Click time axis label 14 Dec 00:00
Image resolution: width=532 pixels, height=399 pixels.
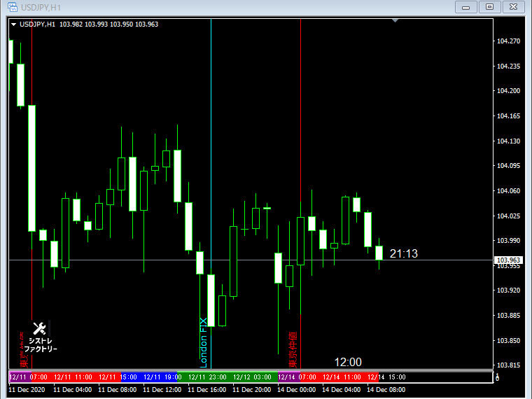(296, 389)
